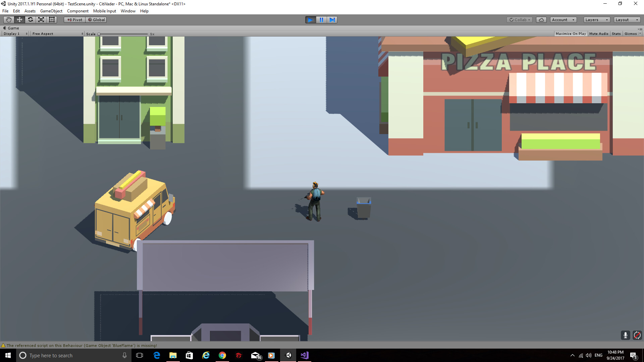Viewport: 644px width, 362px height.
Task: Pause the game preview
Action: (321, 20)
